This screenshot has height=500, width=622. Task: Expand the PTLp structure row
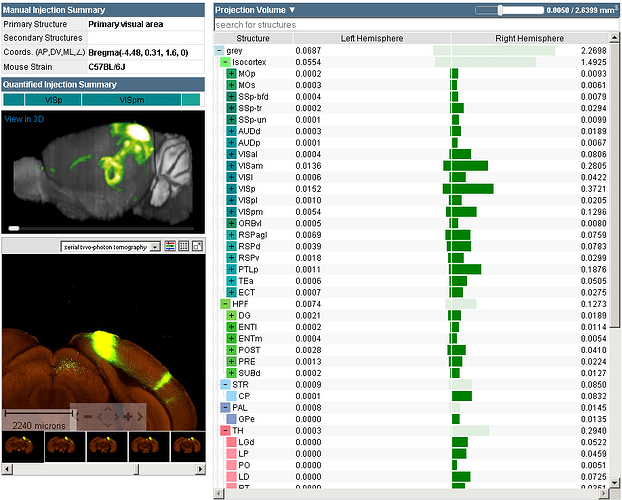point(231,269)
